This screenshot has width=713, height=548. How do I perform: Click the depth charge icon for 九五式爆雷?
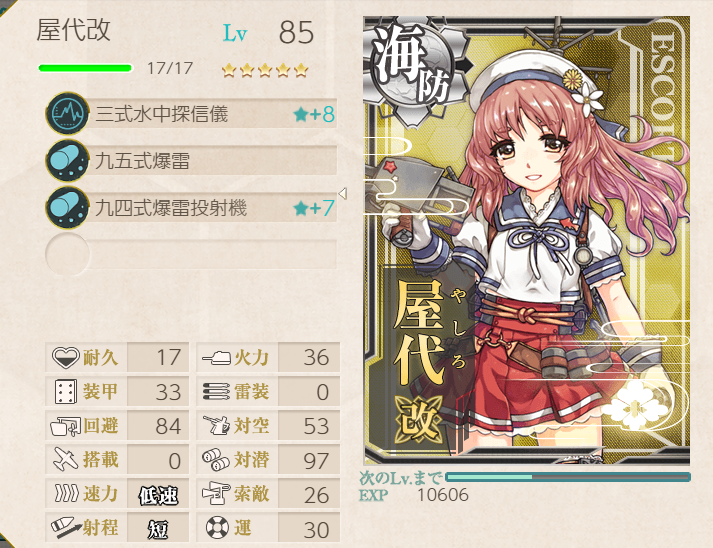[67, 161]
